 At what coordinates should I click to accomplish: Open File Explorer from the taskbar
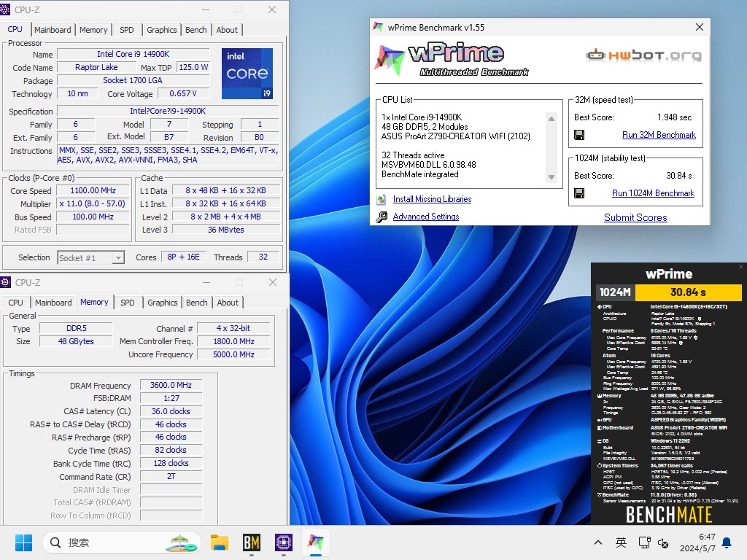[220, 542]
